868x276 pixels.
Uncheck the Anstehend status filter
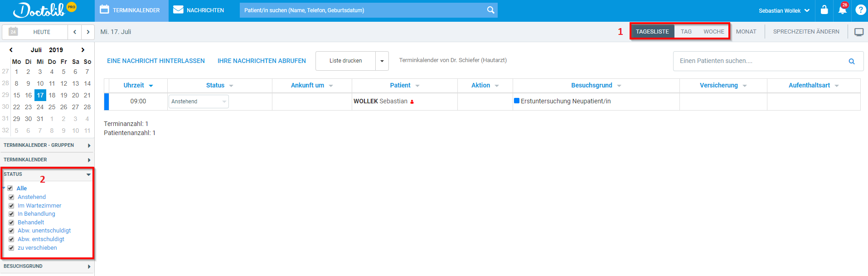tap(11, 197)
